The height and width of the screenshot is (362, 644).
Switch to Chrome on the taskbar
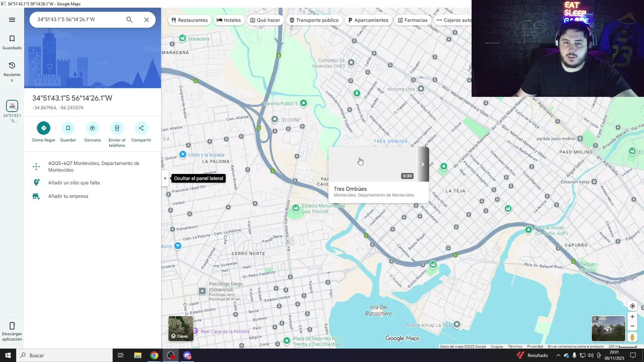154,355
